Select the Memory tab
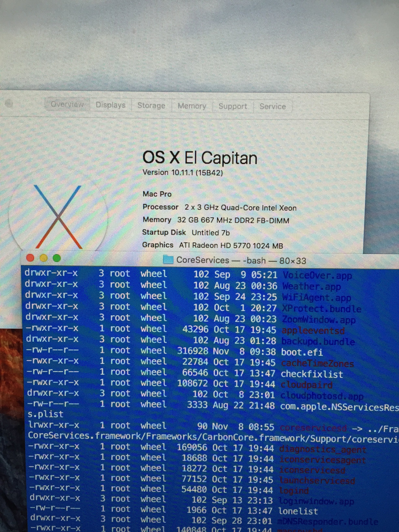 192,106
